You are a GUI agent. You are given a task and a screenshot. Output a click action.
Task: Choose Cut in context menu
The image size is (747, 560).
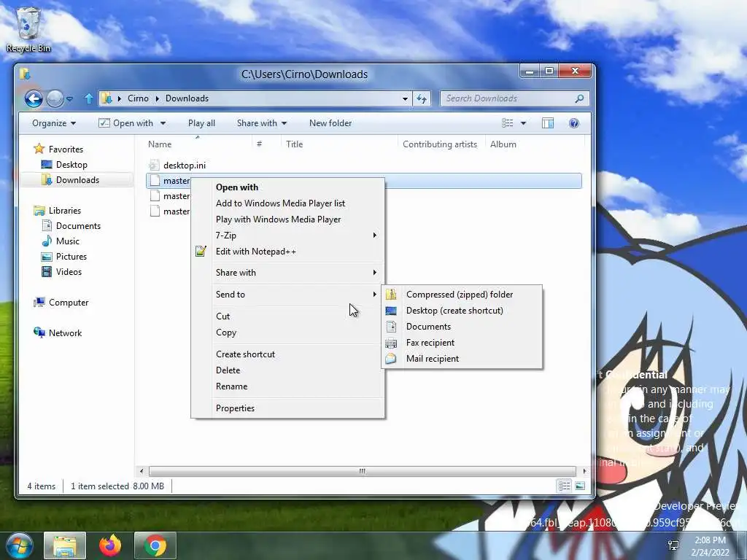(222, 316)
